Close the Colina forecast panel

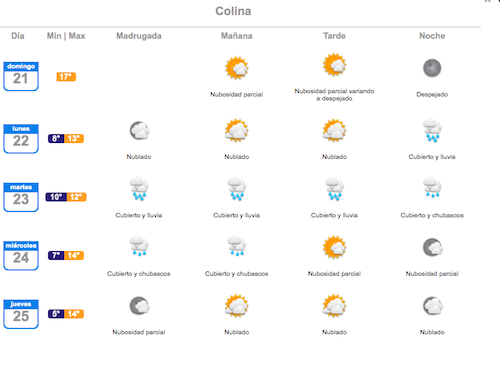tap(487, 1)
